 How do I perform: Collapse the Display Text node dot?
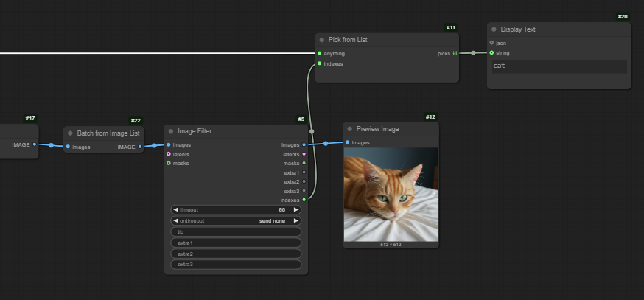tap(494, 29)
